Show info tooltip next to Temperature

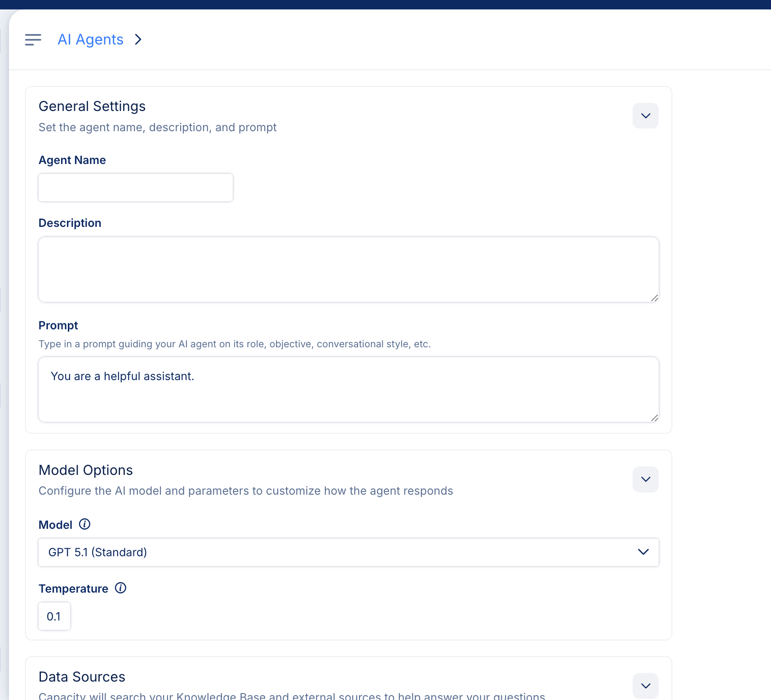(120, 588)
